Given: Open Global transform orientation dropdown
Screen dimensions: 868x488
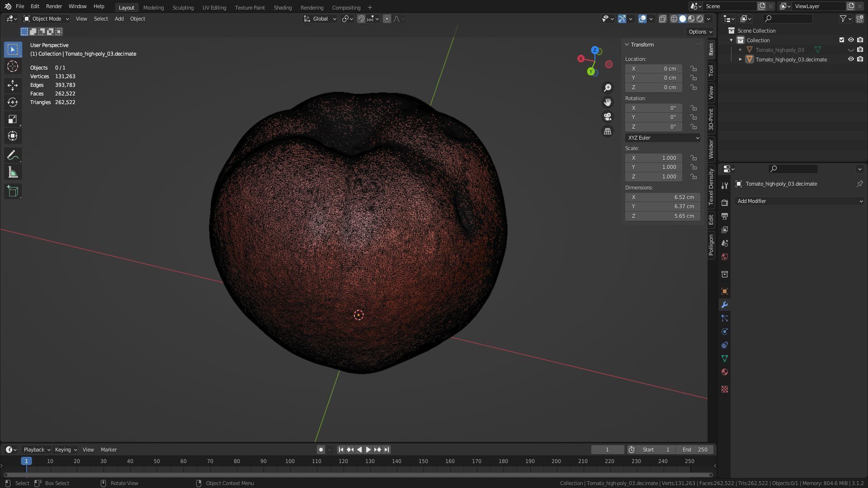Looking at the screenshot, I should pyautogui.click(x=320, y=19).
